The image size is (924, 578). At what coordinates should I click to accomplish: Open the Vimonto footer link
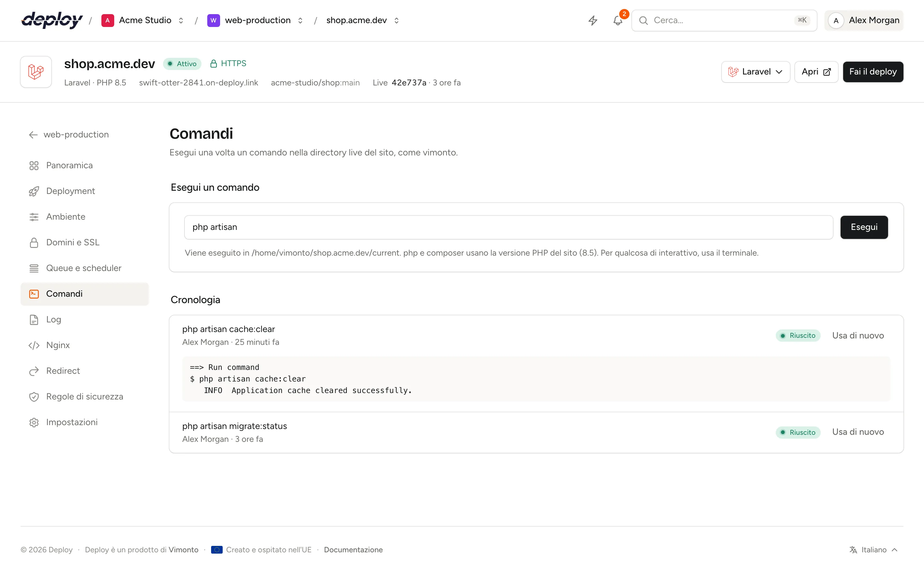pos(183,550)
